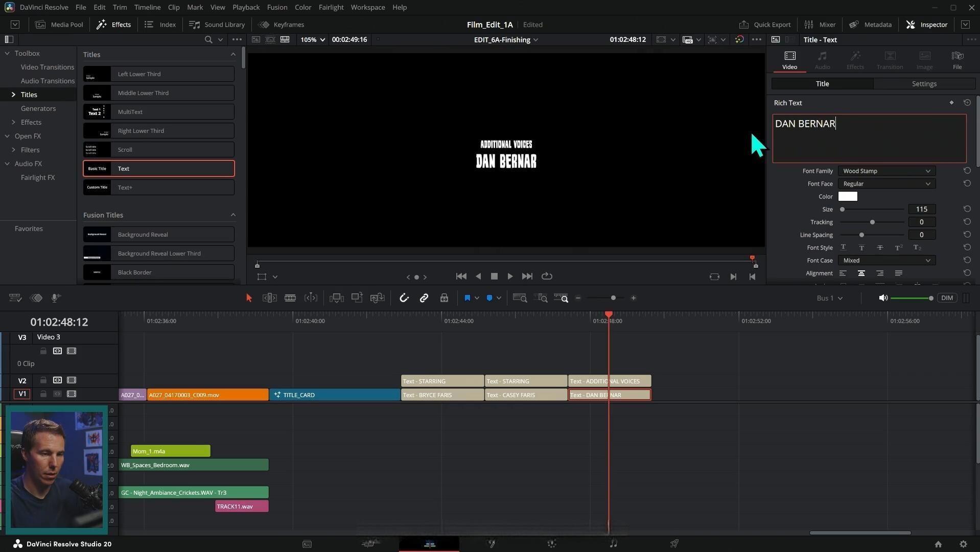Screen dimensions: 980x552
Task: Toggle the Position Lock icon
Action: point(444,298)
